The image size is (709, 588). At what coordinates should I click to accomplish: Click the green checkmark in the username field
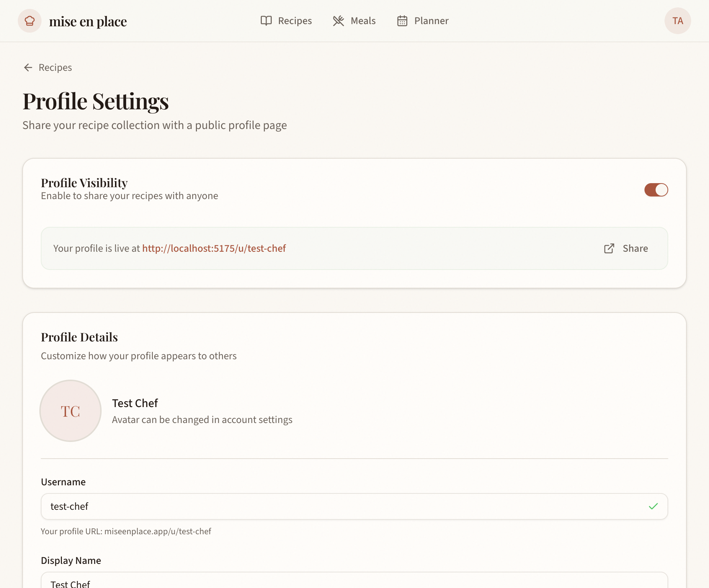(x=654, y=506)
